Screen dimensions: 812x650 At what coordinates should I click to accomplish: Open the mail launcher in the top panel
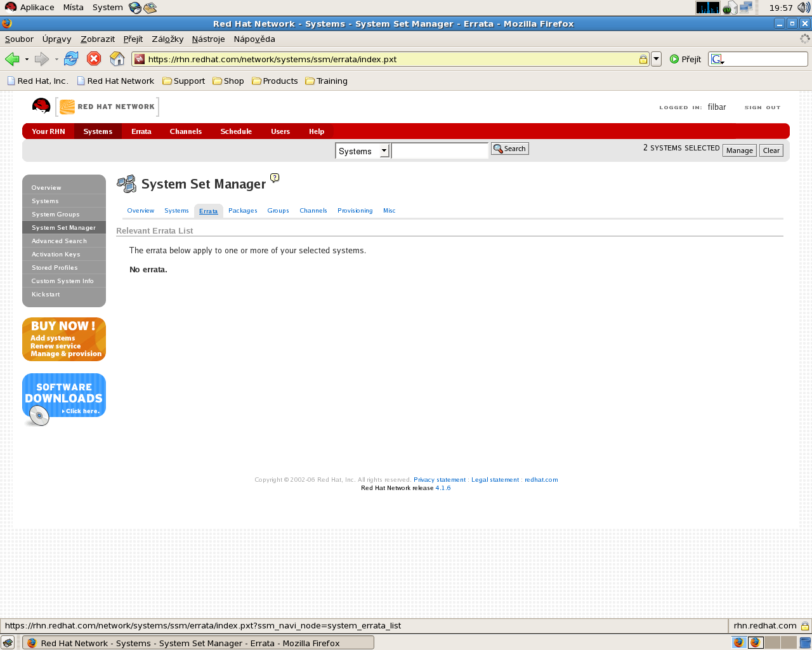[x=150, y=8]
